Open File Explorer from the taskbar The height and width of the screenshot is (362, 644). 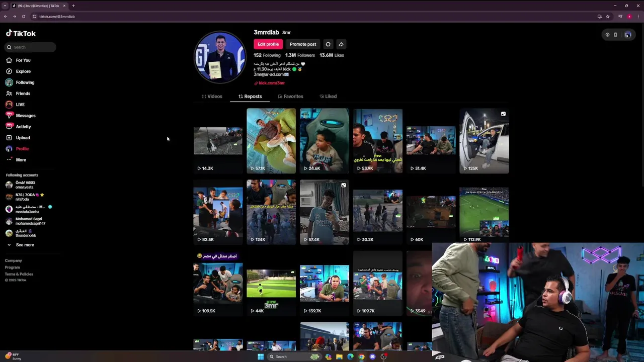point(339,357)
